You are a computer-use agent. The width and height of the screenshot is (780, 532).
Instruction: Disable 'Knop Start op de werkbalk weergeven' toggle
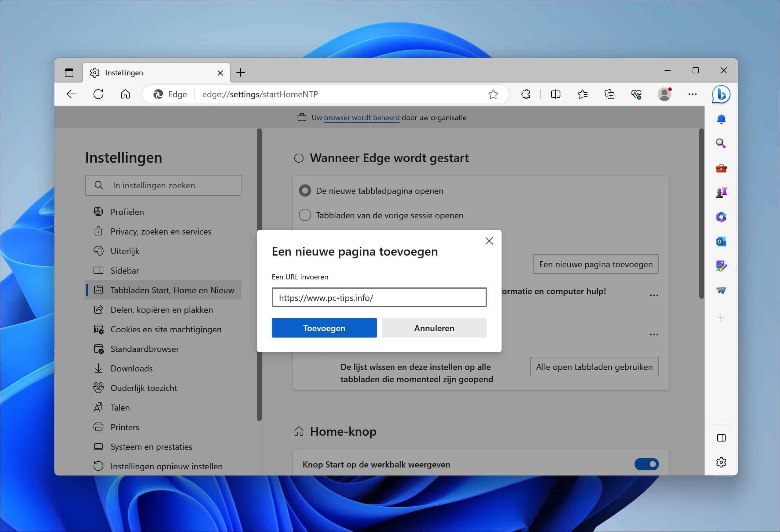646,464
